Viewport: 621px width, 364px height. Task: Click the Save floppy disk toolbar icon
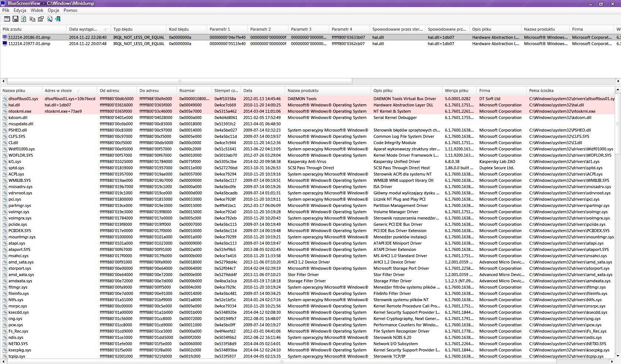pyautogui.click(x=16, y=19)
